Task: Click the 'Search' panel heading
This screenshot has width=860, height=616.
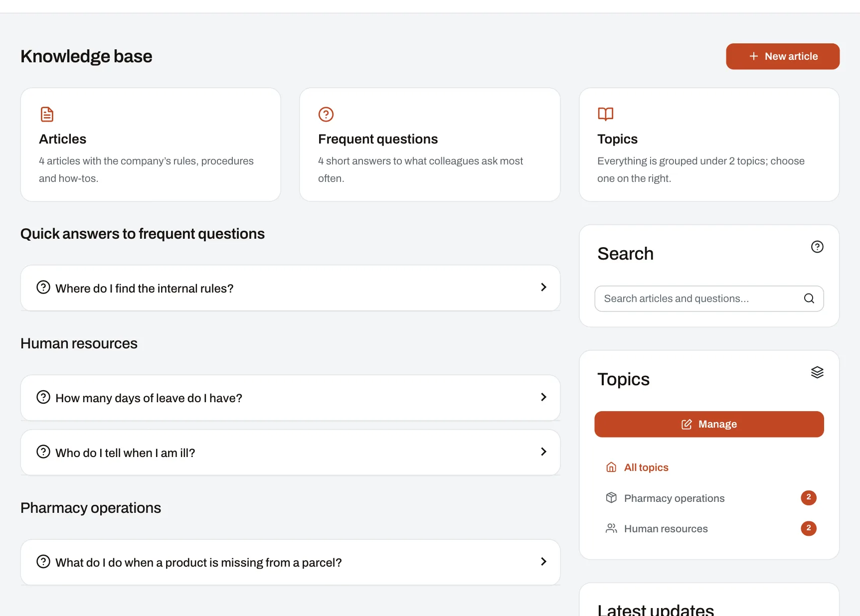Action: click(x=625, y=254)
